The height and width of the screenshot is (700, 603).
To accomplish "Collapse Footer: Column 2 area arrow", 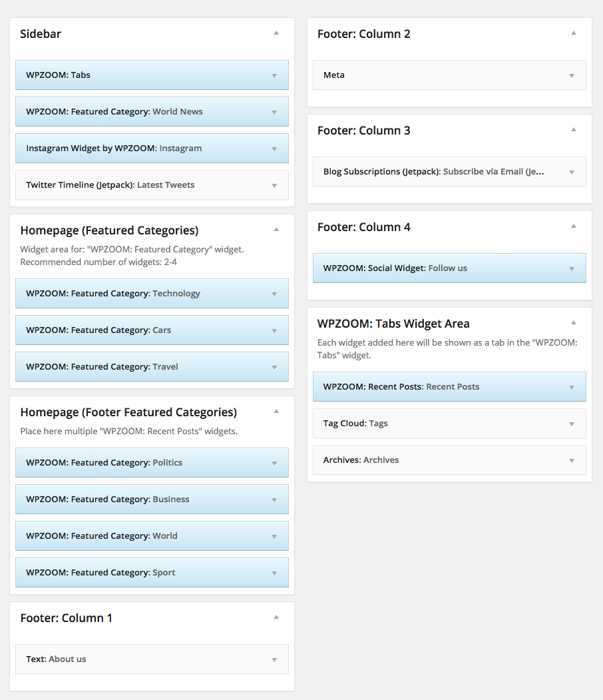I will 574,33.
